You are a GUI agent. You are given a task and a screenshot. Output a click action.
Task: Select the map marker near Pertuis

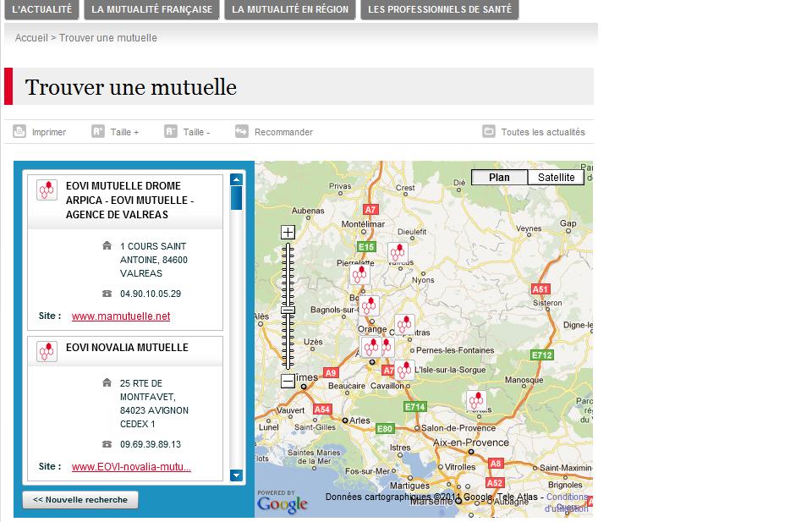pos(476,400)
